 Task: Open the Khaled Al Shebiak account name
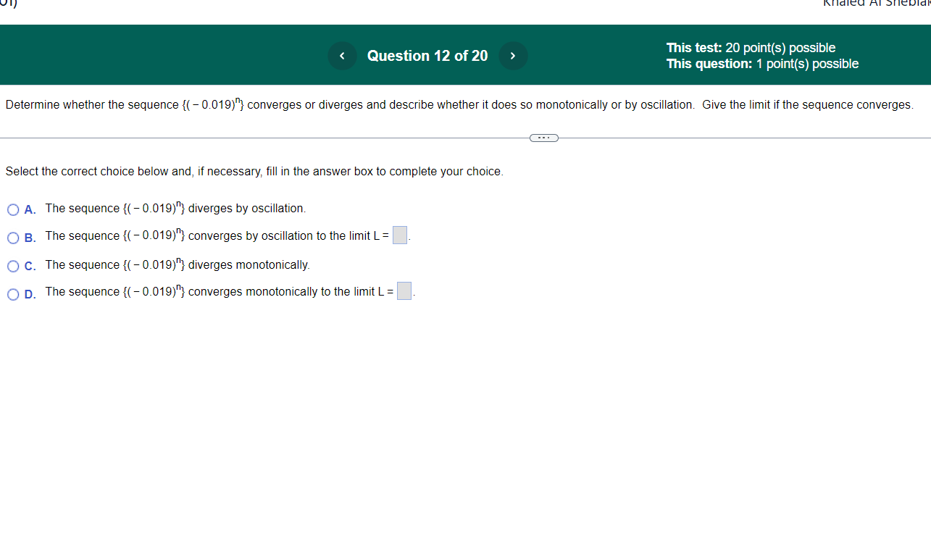tap(876, 4)
